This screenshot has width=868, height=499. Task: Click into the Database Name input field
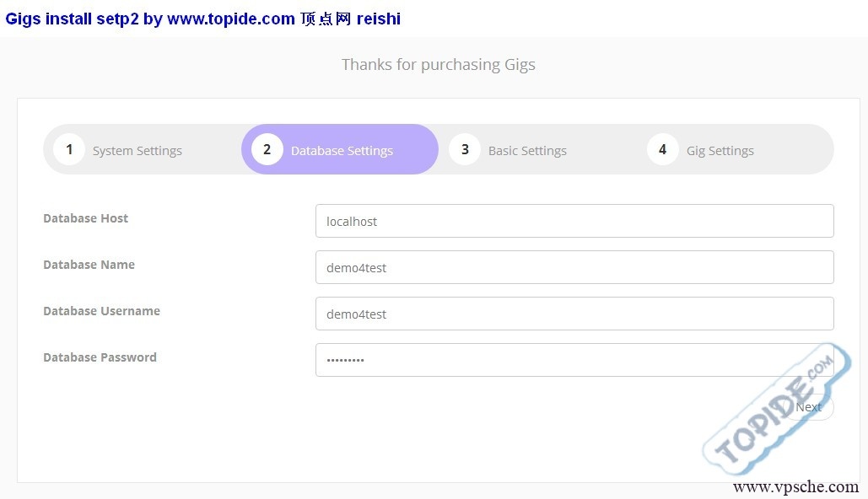click(574, 267)
